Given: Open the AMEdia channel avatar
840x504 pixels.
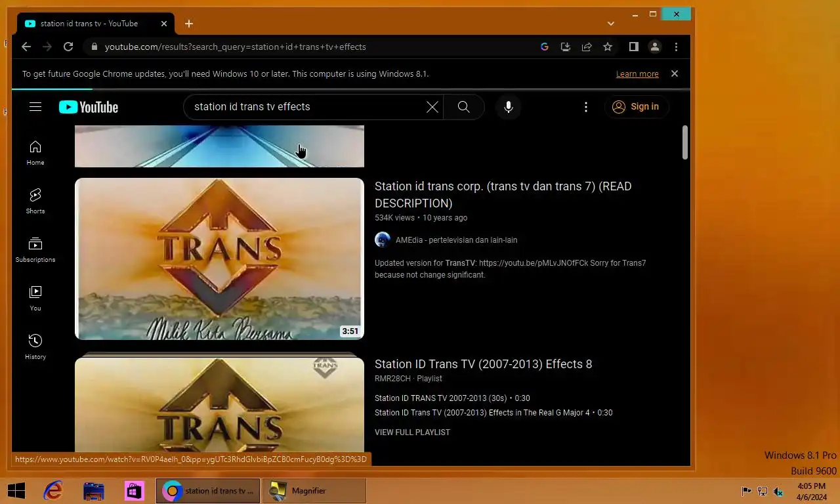Looking at the screenshot, I should click(383, 240).
